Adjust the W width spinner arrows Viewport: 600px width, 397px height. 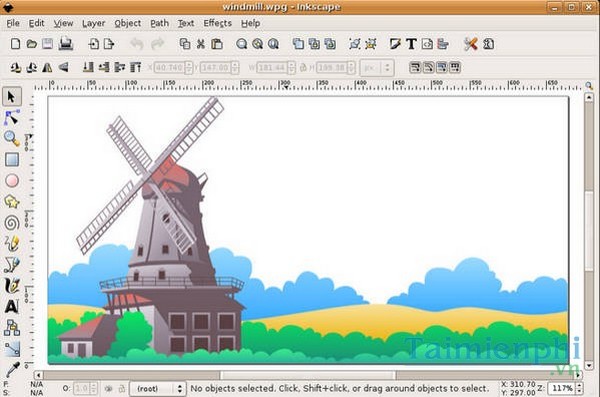[292, 68]
